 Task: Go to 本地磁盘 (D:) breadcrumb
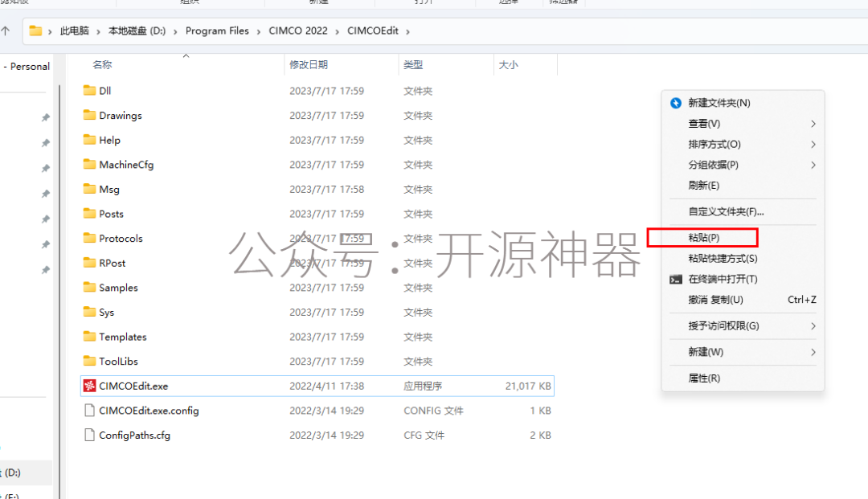[x=137, y=31]
